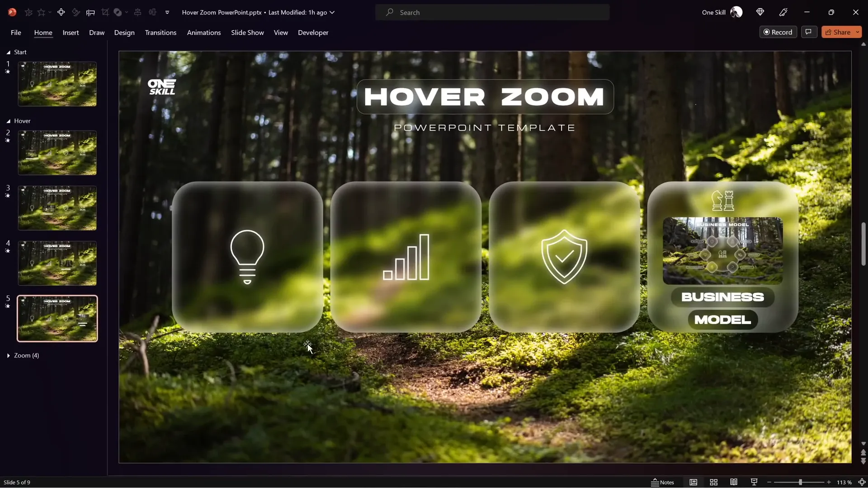Click the vertical scrollbar thumb
The width and height of the screenshot is (868, 488).
click(863, 244)
